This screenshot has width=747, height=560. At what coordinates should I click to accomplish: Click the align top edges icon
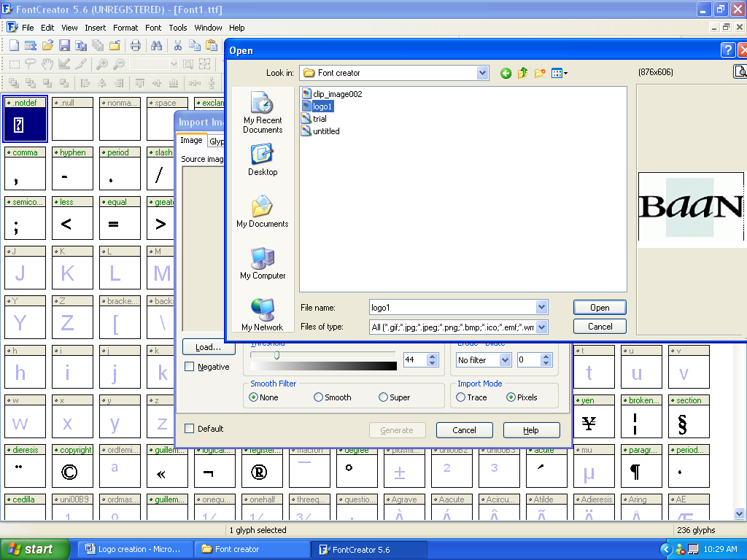point(140,83)
